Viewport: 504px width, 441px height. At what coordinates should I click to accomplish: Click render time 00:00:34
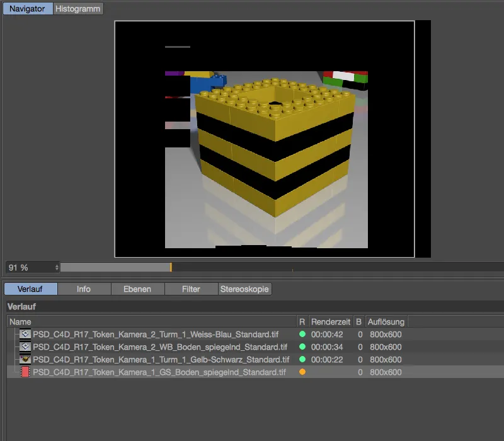(327, 347)
